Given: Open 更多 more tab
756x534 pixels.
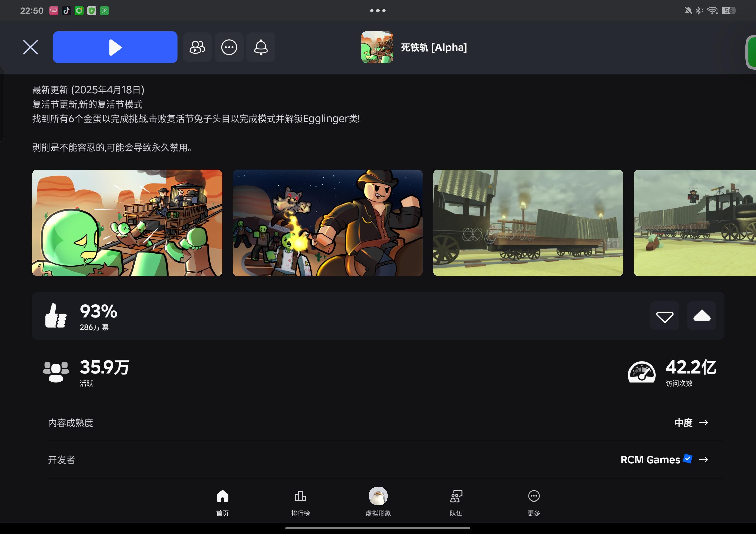Looking at the screenshot, I should (x=534, y=503).
